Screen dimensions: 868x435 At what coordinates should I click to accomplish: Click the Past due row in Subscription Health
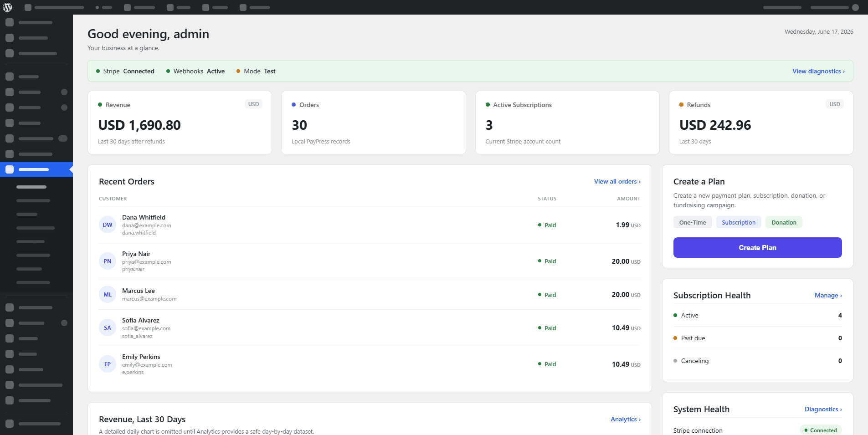757,338
